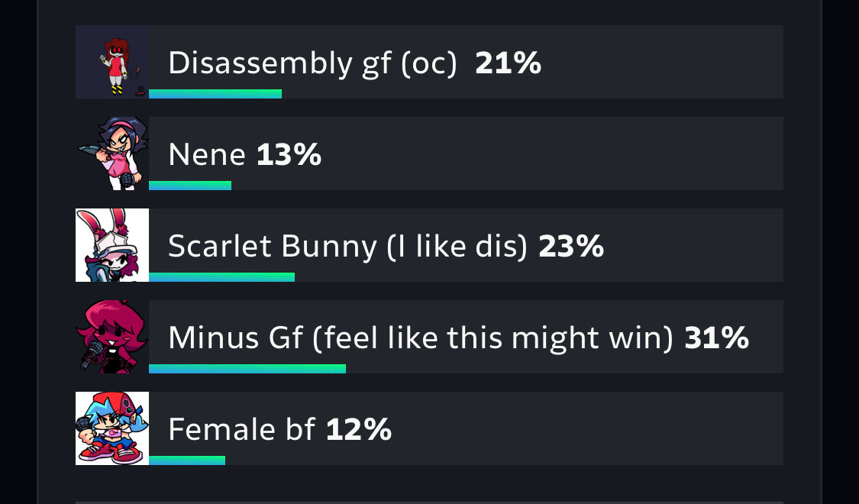Viewport: 859px width, 504px height.
Task: Click the Minus Gf character thumbnail
Action: tap(112, 336)
